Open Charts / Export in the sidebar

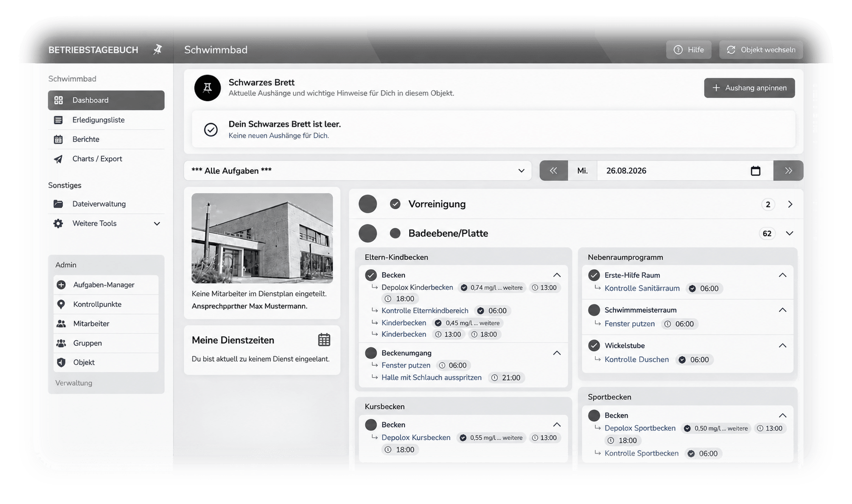pyautogui.click(x=106, y=159)
